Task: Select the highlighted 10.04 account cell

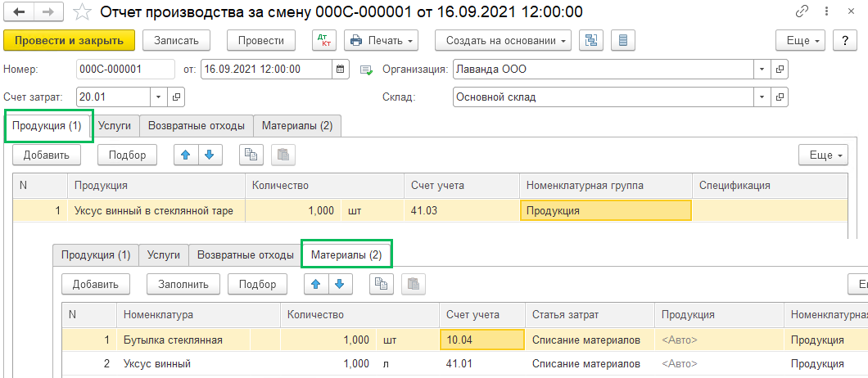Action: click(482, 340)
